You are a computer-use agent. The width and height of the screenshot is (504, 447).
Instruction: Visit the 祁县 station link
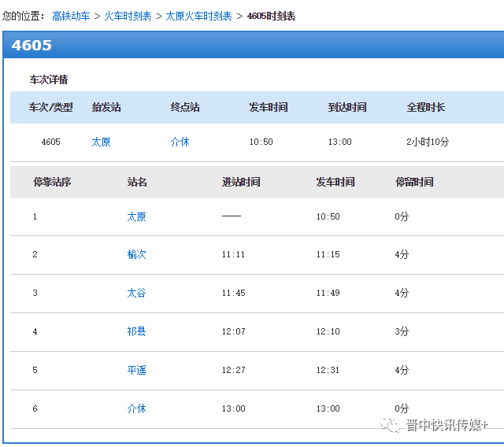click(136, 331)
